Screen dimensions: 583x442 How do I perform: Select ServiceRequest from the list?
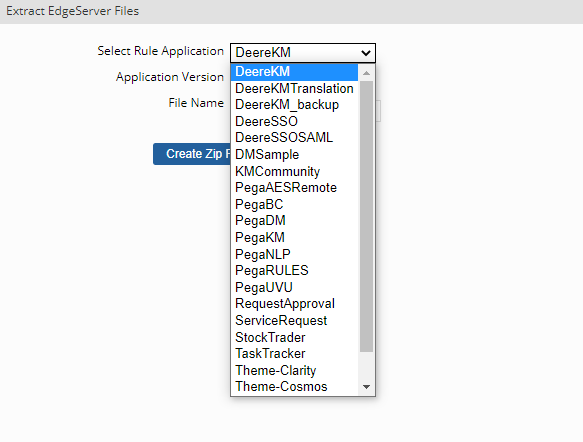tap(294, 320)
